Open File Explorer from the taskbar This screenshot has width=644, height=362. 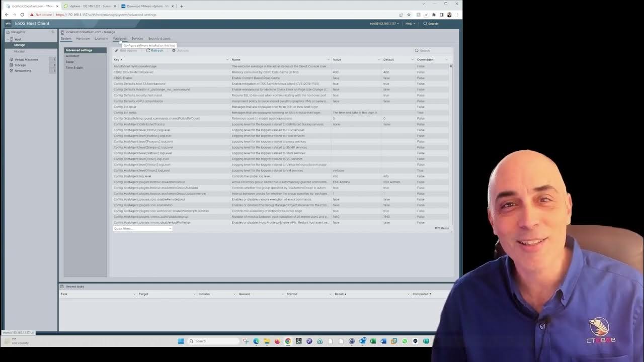(x=267, y=341)
